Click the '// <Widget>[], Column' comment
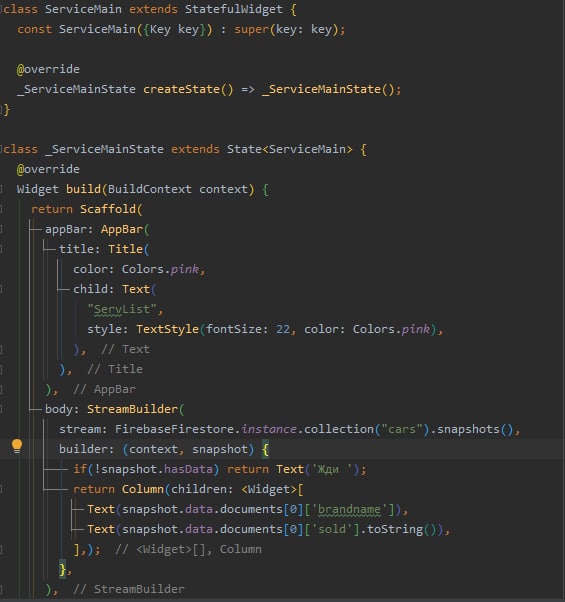 click(x=188, y=549)
